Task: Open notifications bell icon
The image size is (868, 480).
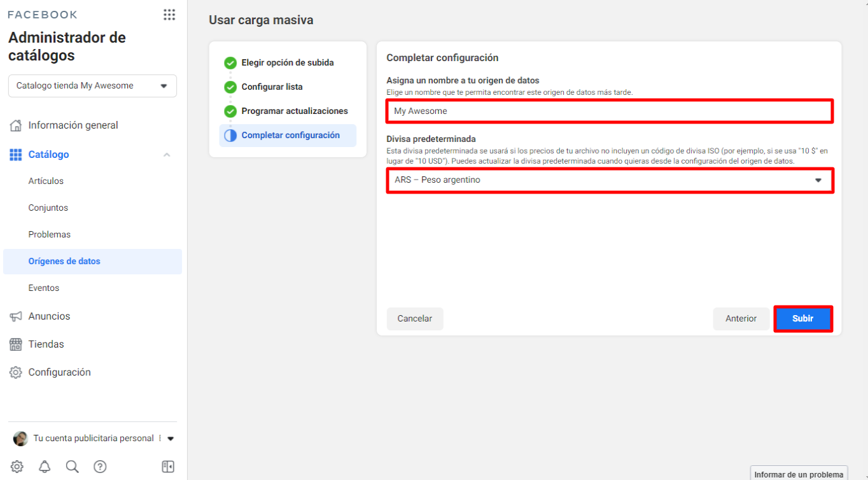Action: tap(45, 467)
